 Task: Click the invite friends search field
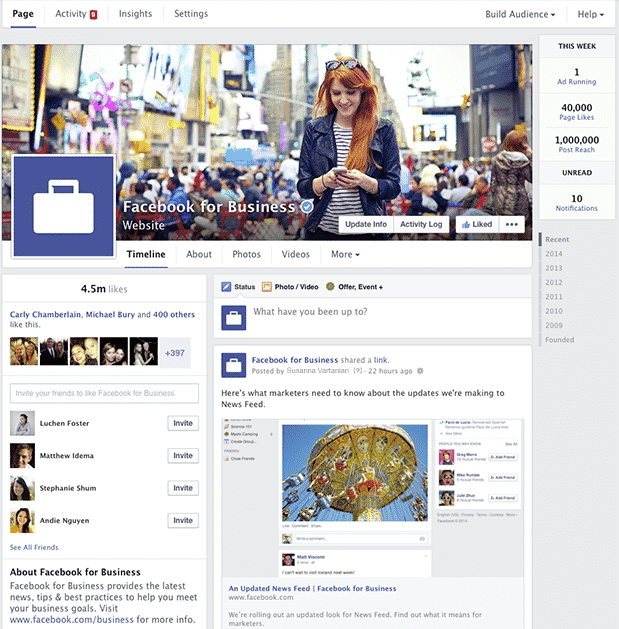pyautogui.click(x=104, y=393)
